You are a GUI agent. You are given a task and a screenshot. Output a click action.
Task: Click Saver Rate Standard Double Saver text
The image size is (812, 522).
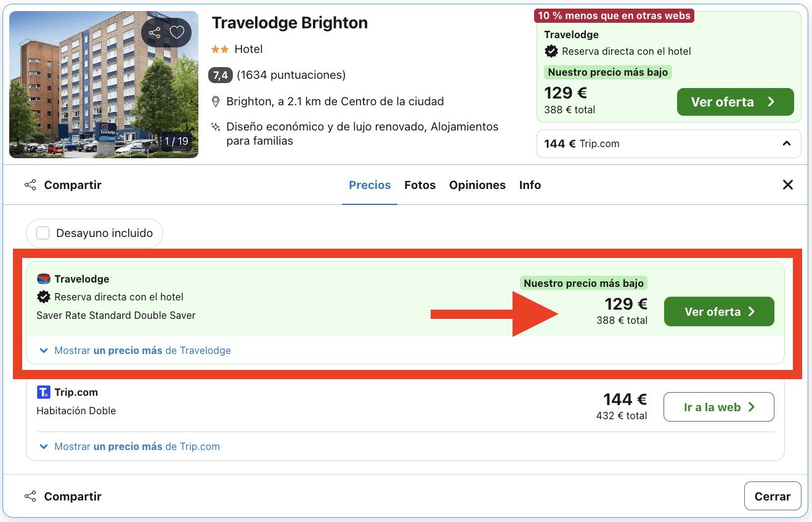coord(116,315)
